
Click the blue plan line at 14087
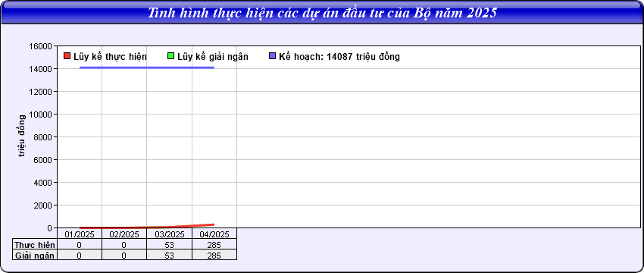point(147,67)
